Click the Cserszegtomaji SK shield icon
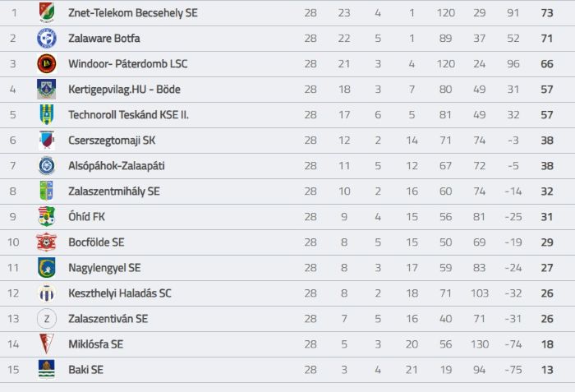This screenshot has width=575, height=392. click(47, 141)
